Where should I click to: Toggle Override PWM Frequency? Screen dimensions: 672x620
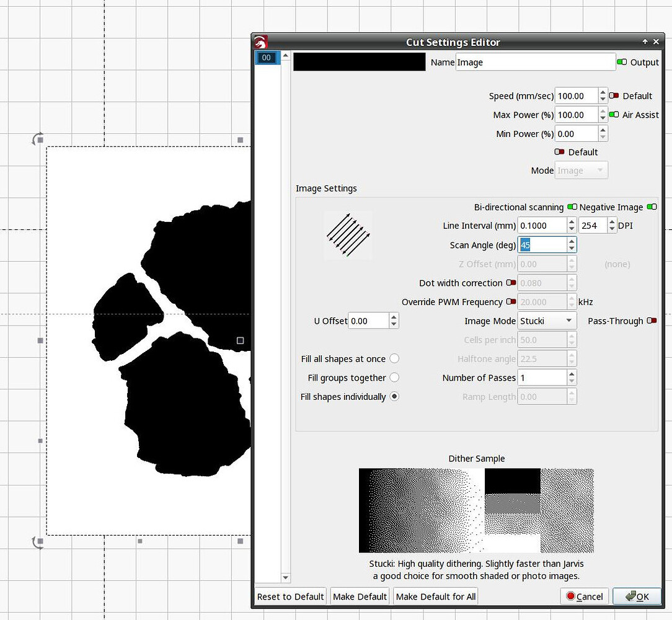(512, 302)
